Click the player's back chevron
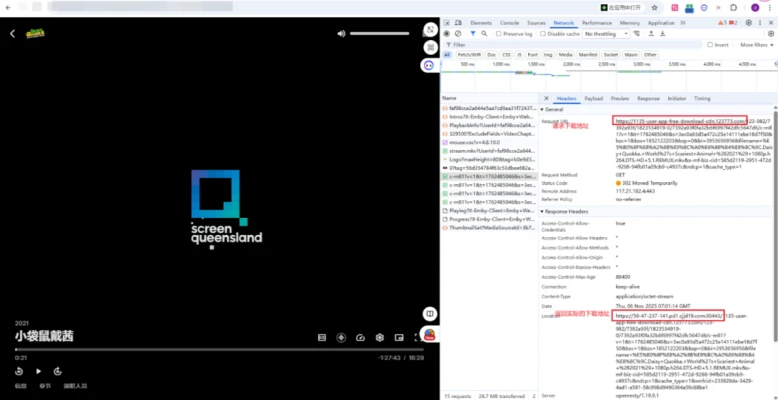Viewport: 779px width, 401px height. pos(12,33)
